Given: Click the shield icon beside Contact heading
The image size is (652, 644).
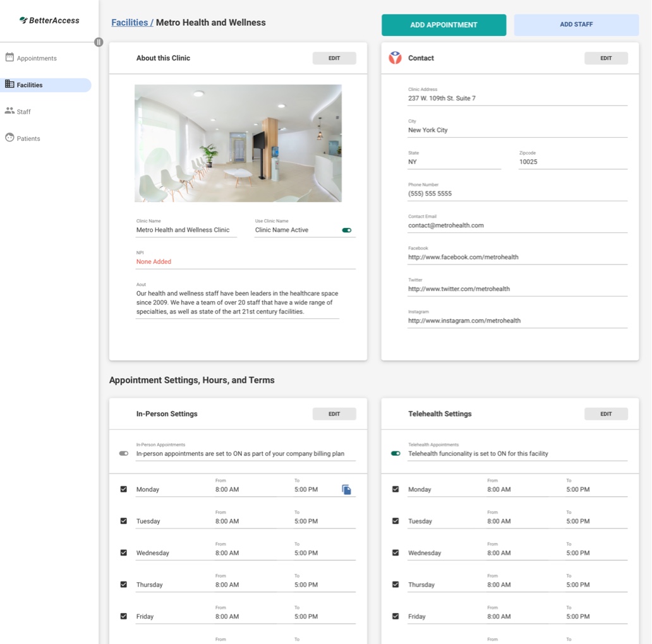Looking at the screenshot, I should (x=395, y=57).
